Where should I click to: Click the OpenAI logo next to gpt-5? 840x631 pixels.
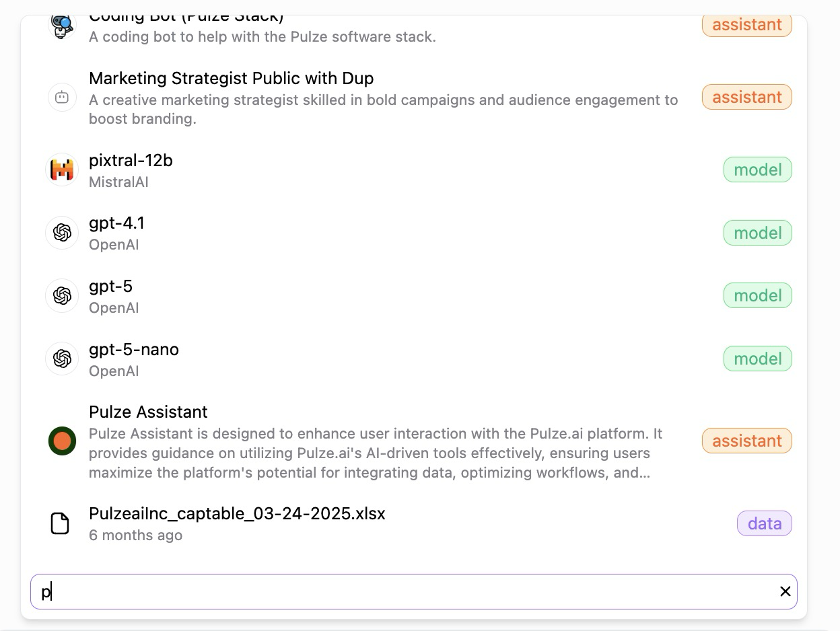pyautogui.click(x=62, y=296)
